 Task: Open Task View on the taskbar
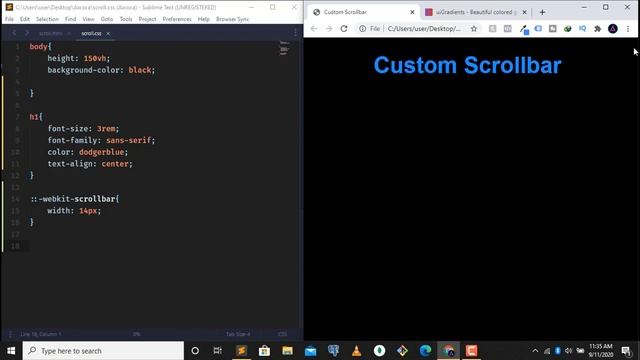click(218, 351)
